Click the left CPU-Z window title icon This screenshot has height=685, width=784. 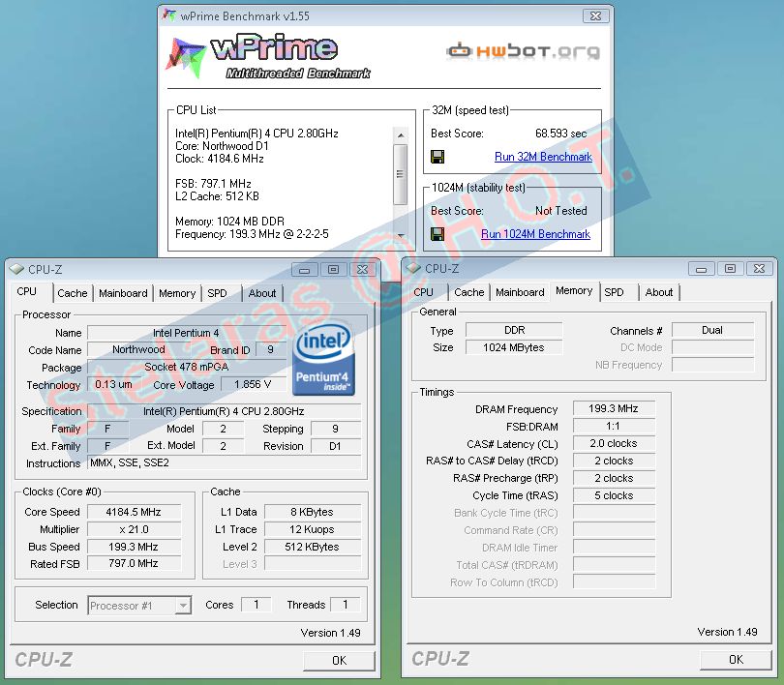(x=16, y=269)
